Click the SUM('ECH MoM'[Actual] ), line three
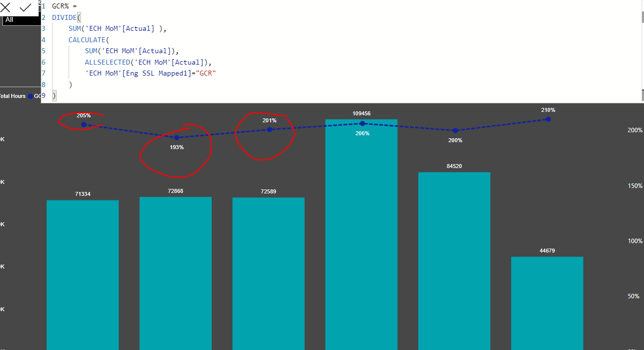Viewport: 644px width, 350px height. (x=117, y=28)
